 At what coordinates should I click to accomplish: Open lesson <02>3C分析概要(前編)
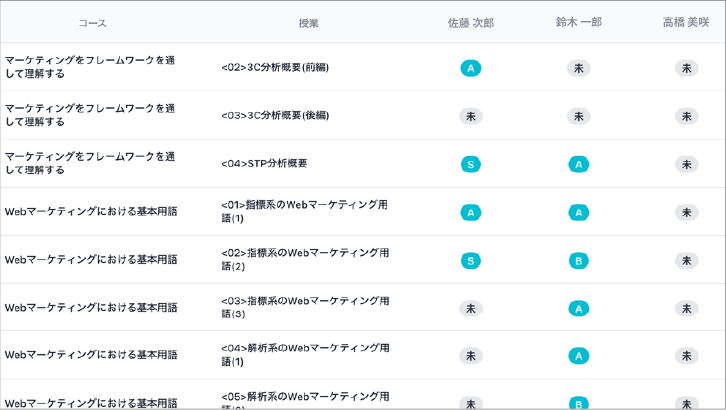[x=275, y=68]
